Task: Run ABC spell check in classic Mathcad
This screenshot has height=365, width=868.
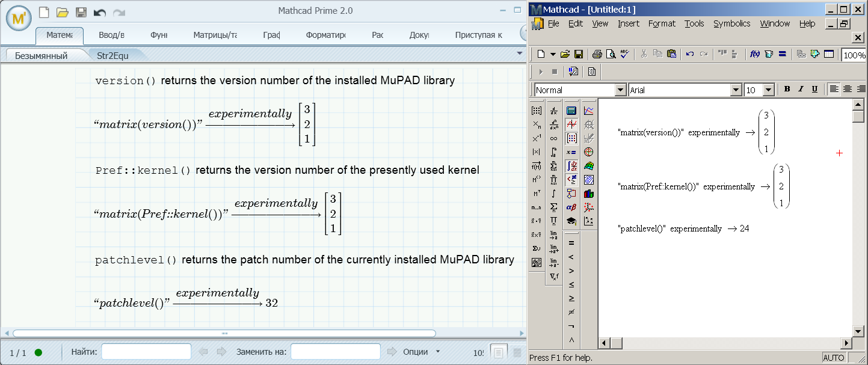Action: click(624, 54)
